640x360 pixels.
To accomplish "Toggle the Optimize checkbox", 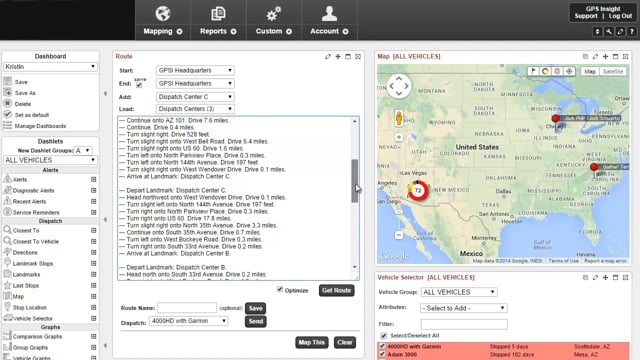I will coord(280,289).
